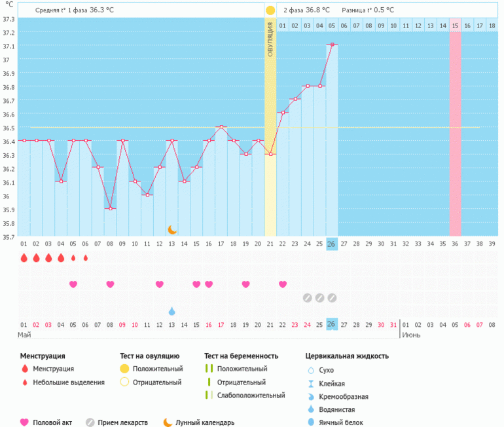Click the heart icon beside the Половой акт legend
Image resolution: width=504 pixels, height=427 pixels.
[x=25, y=422]
